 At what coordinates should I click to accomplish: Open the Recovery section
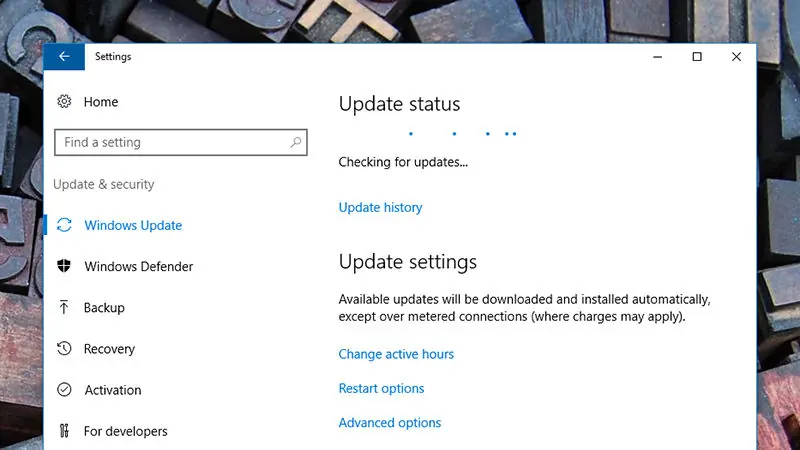pyautogui.click(x=109, y=349)
